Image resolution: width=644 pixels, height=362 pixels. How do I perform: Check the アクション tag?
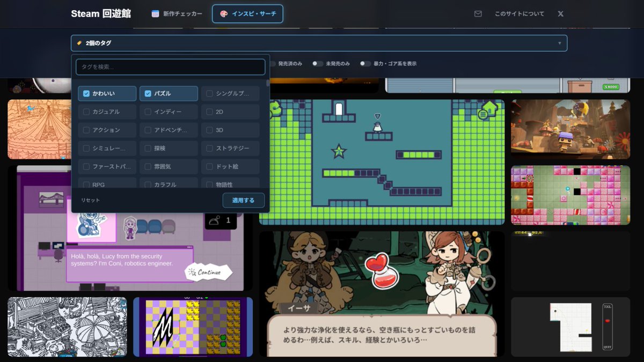pos(107,130)
